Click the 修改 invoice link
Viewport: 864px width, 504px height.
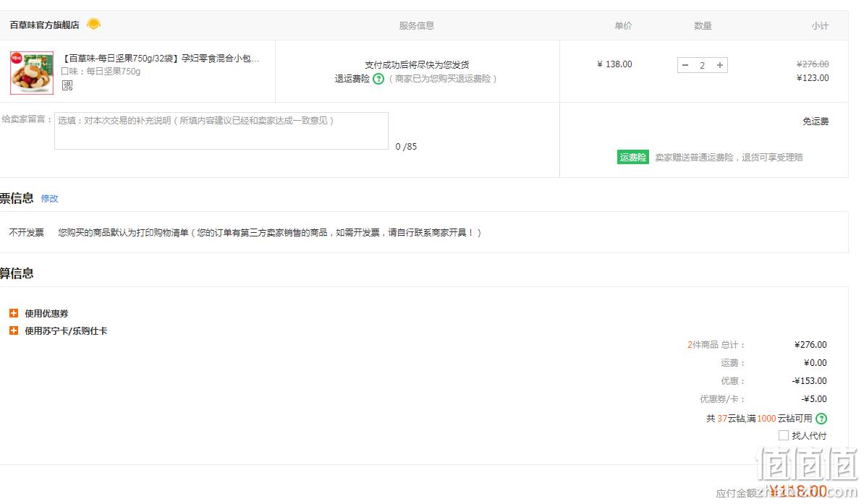point(50,198)
